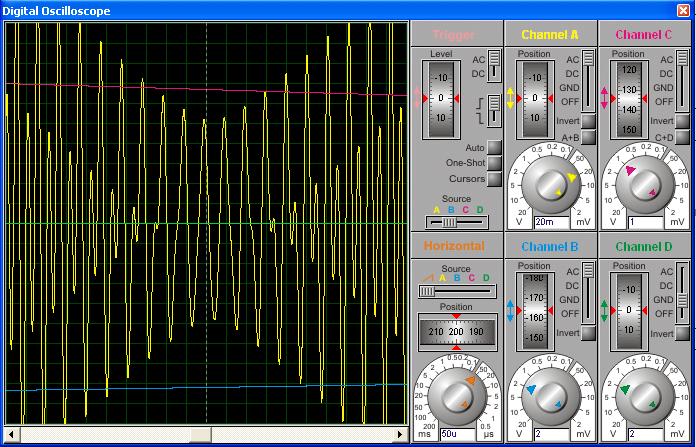
Task: Toggle the Cursors button
Action: pyautogui.click(x=494, y=179)
